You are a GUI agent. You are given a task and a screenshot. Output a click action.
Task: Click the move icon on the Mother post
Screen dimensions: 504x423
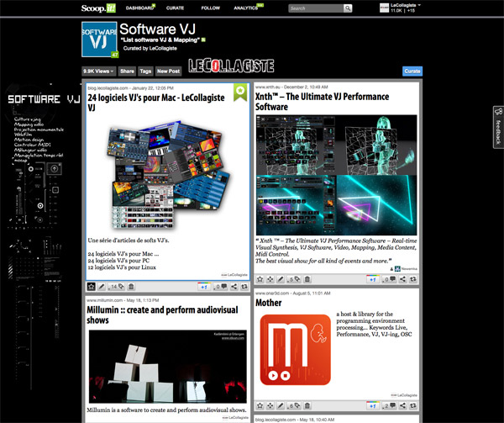pyautogui.click(x=270, y=405)
